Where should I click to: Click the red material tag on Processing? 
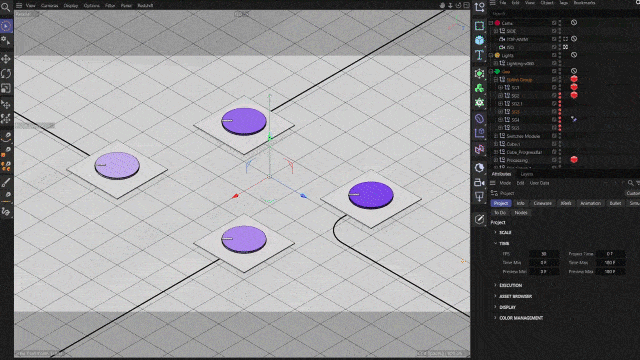[x=574, y=160]
